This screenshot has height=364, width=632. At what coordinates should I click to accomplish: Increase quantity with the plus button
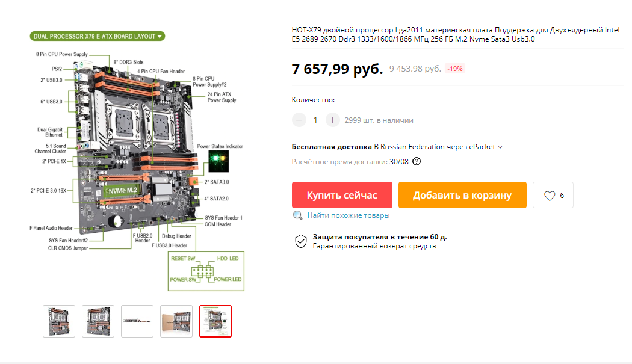tap(332, 120)
